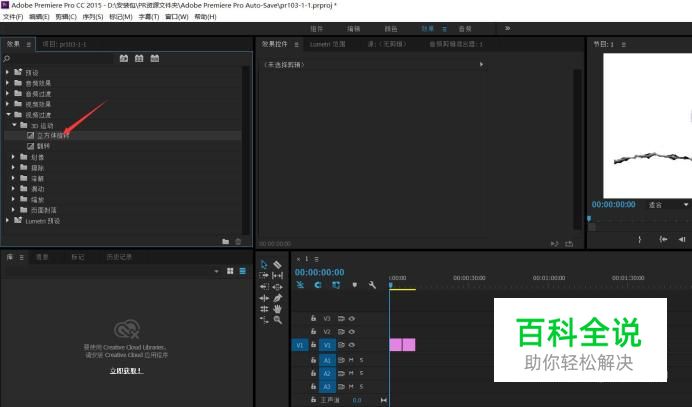Switch to the 颜色 workspace
The width and height of the screenshot is (692, 407).
[391, 29]
